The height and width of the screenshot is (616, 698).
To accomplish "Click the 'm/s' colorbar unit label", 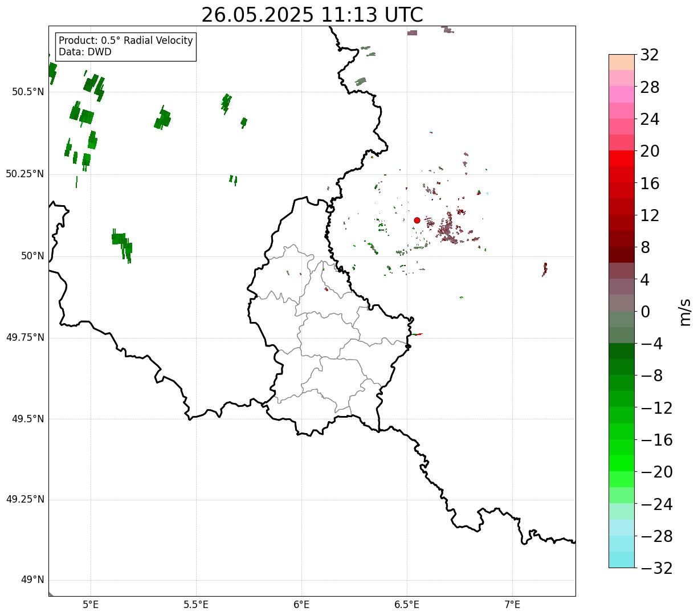I will (x=684, y=312).
